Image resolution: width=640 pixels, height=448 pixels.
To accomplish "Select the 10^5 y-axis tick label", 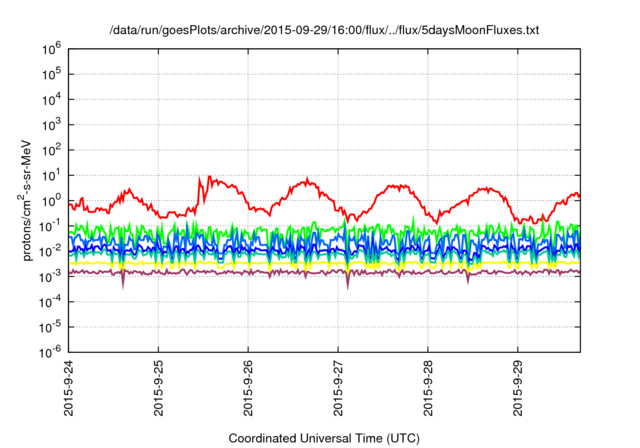I will click(52, 73).
